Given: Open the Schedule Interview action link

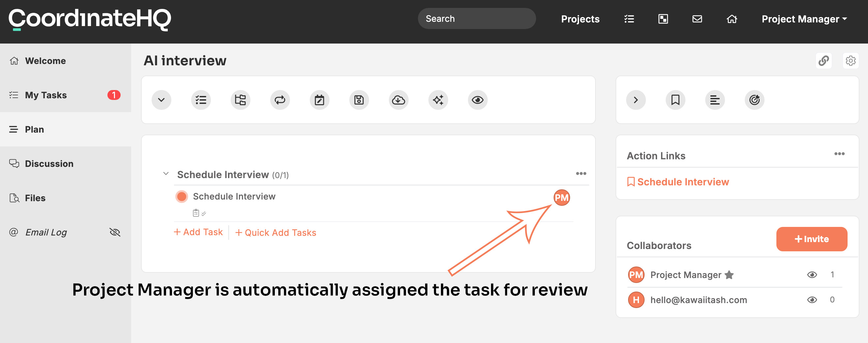Looking at the screenshot, I should tap(678, 182).
